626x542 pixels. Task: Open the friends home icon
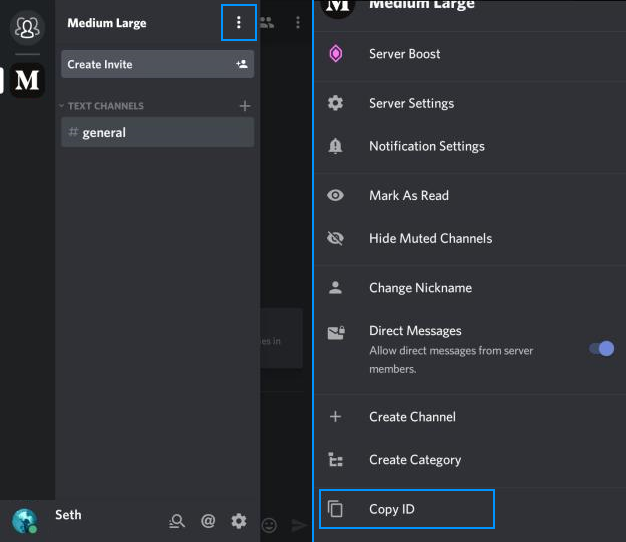pos(27,28)
